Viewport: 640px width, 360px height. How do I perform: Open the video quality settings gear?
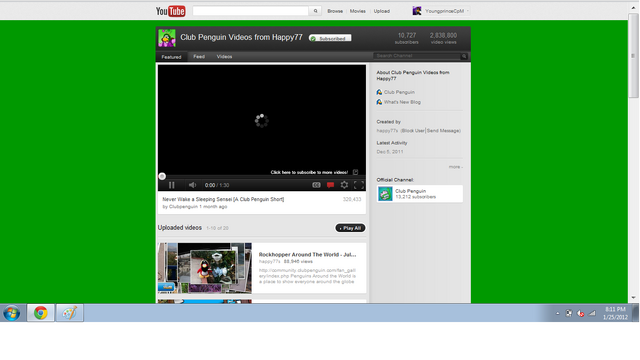coord(344,185)
